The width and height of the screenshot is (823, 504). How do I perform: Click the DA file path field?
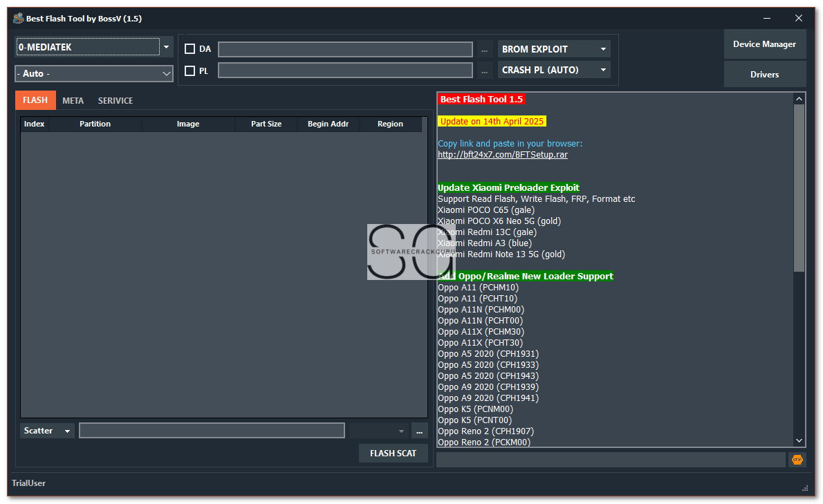[x=345, y=49]
